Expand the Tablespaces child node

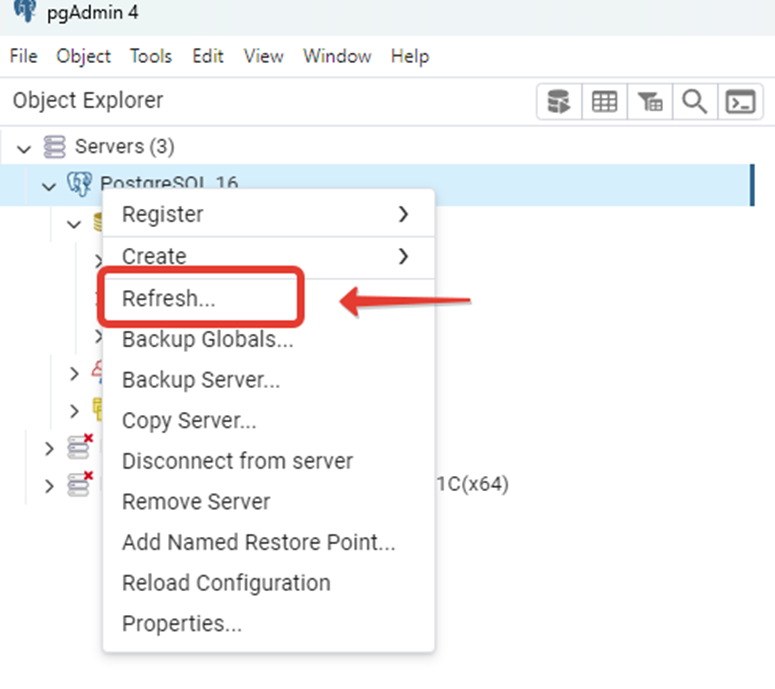[x=74, y=411]
